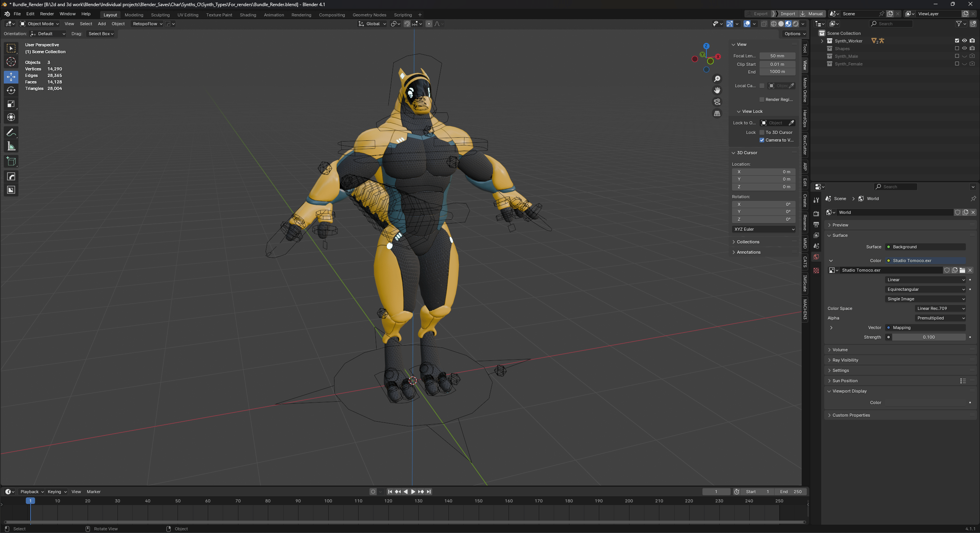The height and width of the screenshot is (533, 980).
Task: Open the View Layer properties tab
Action: (x=816, y=235)
